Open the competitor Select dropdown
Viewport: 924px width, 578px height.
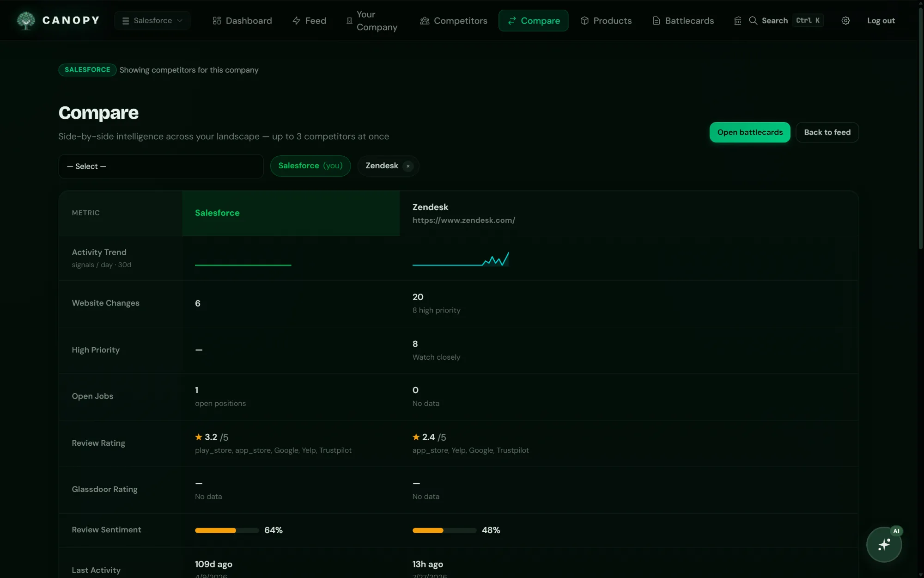[161, 166]
